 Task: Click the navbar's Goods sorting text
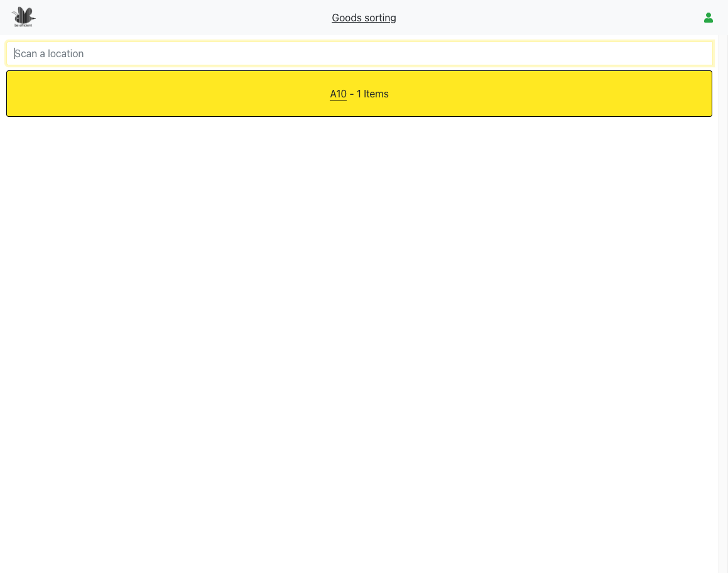point(364,18)
